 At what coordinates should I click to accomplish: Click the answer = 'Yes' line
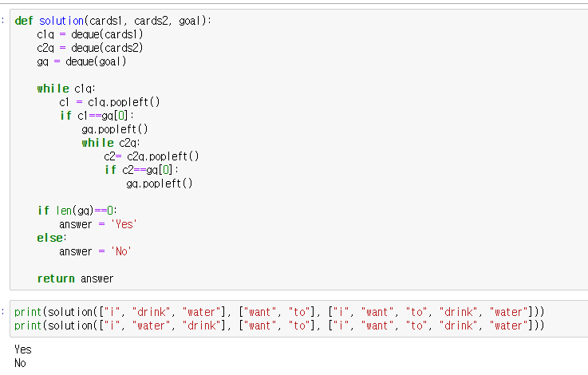98,224
